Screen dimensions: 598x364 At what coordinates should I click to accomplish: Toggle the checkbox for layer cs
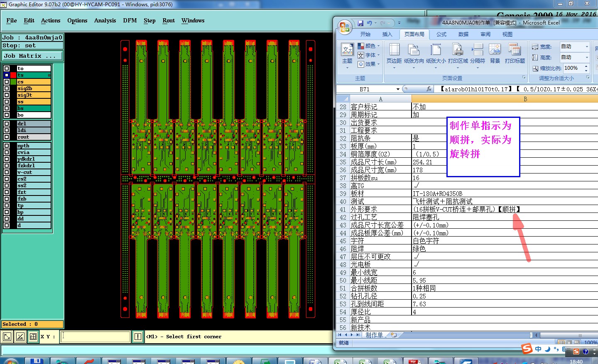coord(7,82)
